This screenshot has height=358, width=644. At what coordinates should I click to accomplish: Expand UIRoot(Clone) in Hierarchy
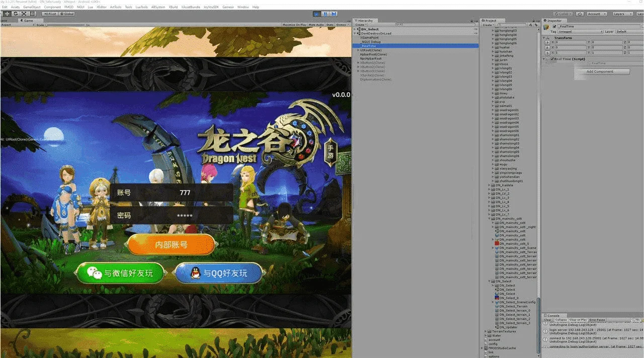[358, 50]
